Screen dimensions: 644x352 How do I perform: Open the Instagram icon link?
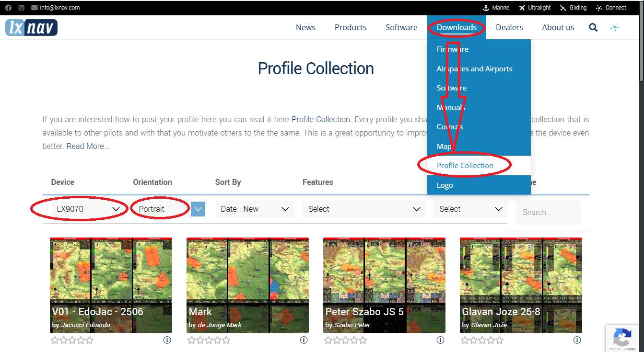22,8
